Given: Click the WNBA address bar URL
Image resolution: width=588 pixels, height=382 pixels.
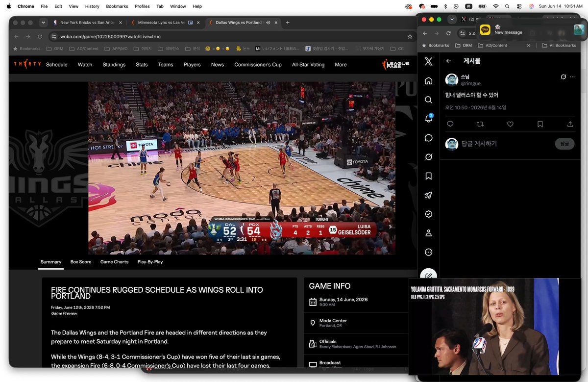Looking at the screenshot, I should tap(110, 36).
